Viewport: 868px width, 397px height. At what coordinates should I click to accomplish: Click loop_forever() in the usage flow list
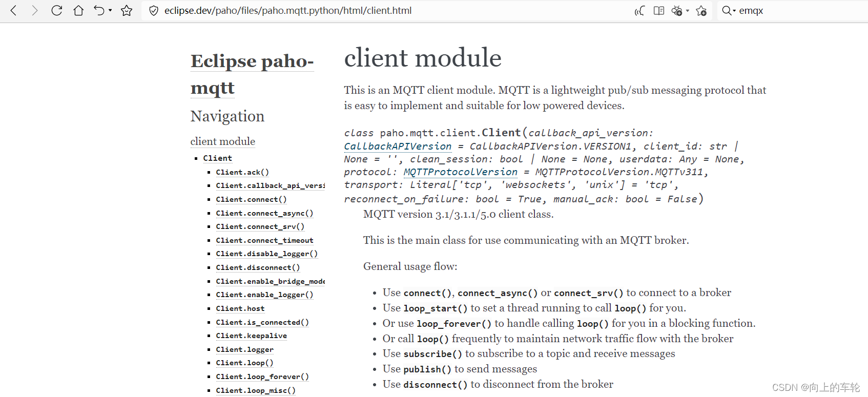454,324
